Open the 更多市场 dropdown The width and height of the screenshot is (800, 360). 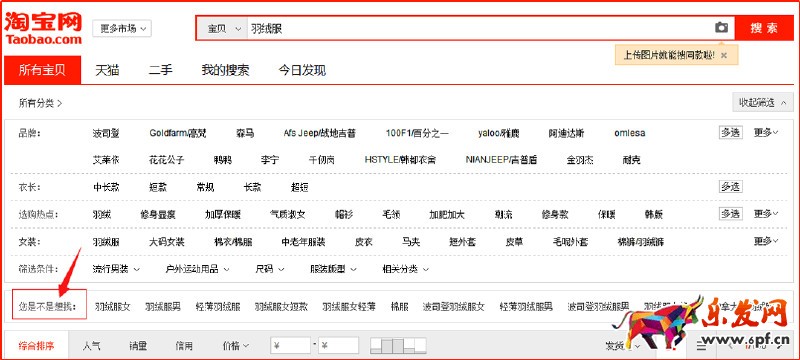tap(122, 29)
